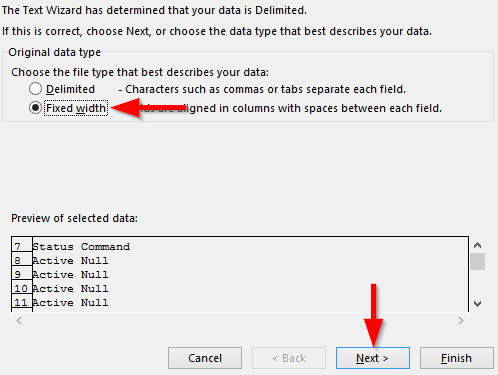Select the Fixed width radio button

pos(35,108)
